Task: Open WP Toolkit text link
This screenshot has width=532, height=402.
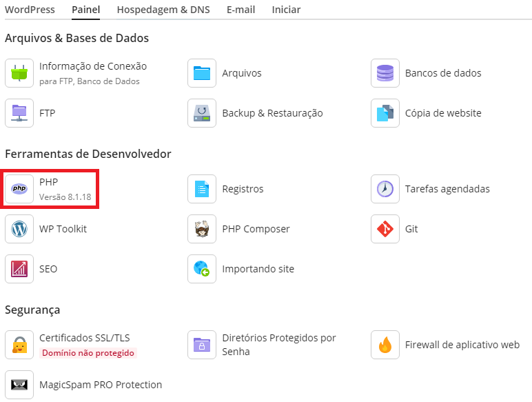Action: pos(63,229)
